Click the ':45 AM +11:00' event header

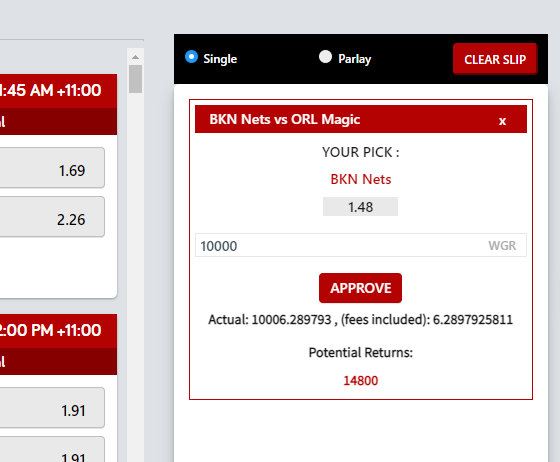pos(59,91)
